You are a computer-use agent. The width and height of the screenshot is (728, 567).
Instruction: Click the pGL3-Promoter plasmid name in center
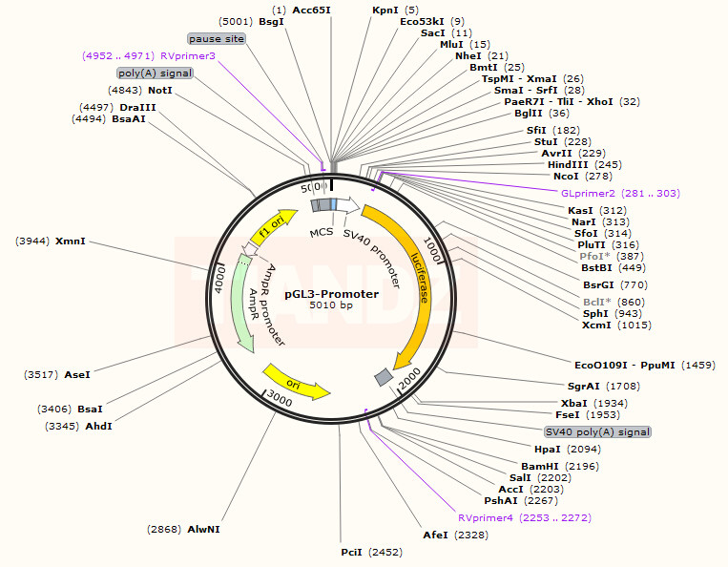pyautogui.click(x=331, y=293)
